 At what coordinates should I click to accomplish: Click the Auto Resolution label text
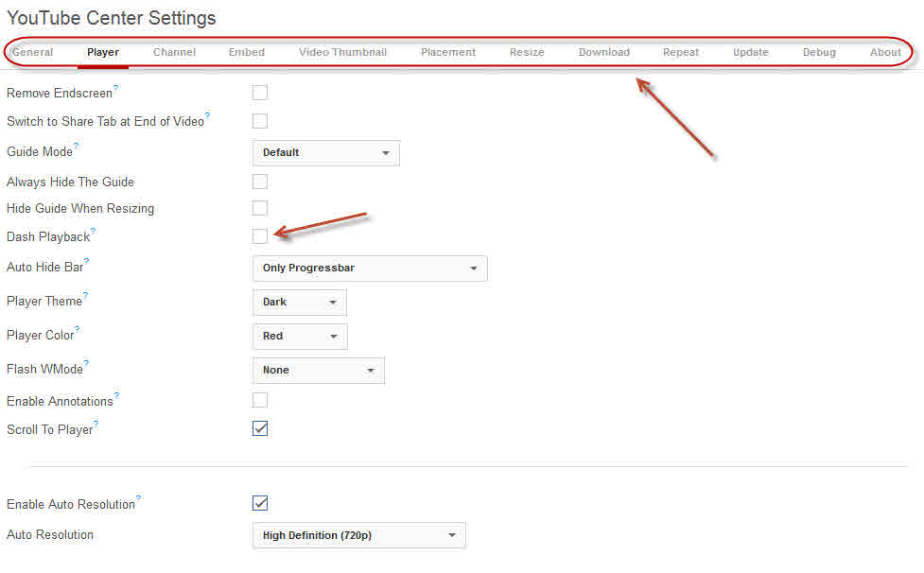point(50,535)
